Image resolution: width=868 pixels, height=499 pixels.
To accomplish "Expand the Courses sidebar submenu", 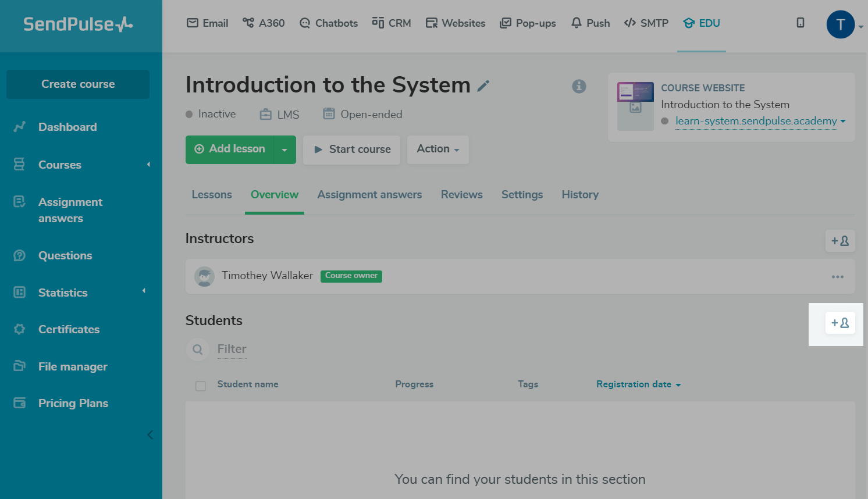I will pyautogui.click(x=148, y=165).
